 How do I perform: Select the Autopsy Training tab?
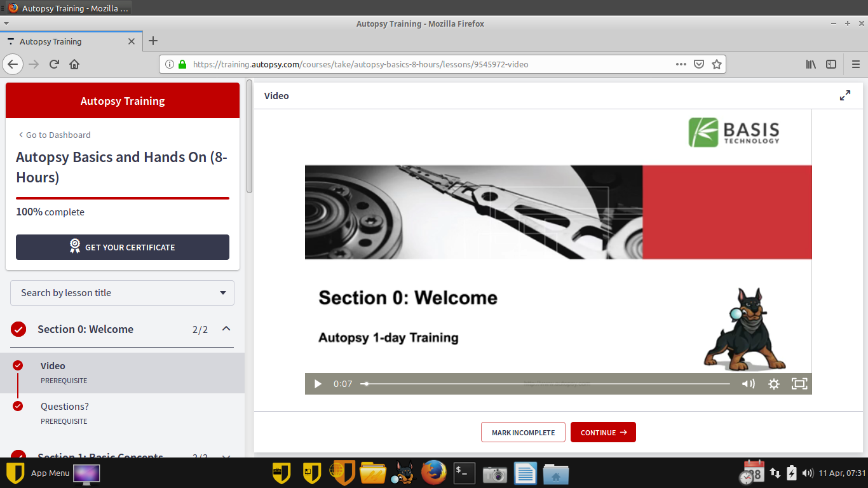[70, 41]
